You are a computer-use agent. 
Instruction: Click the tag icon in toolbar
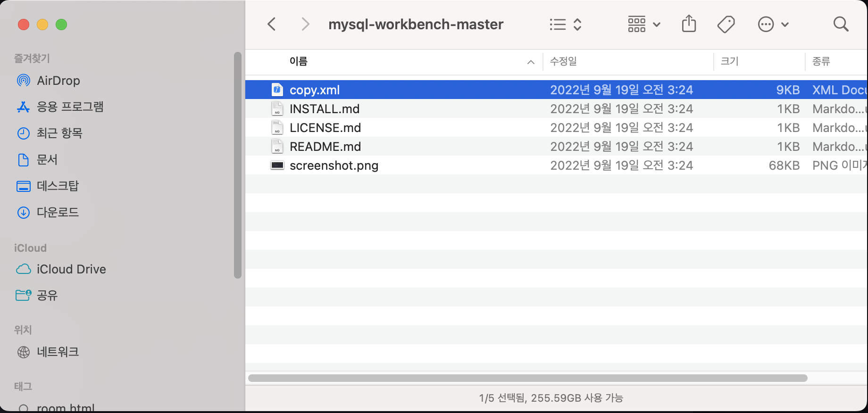point(726,25)
